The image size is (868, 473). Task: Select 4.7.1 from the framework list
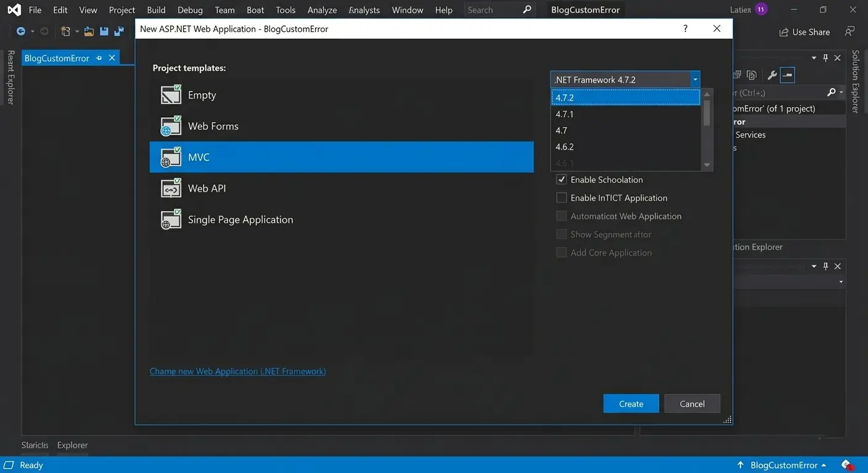coord(565,113)
